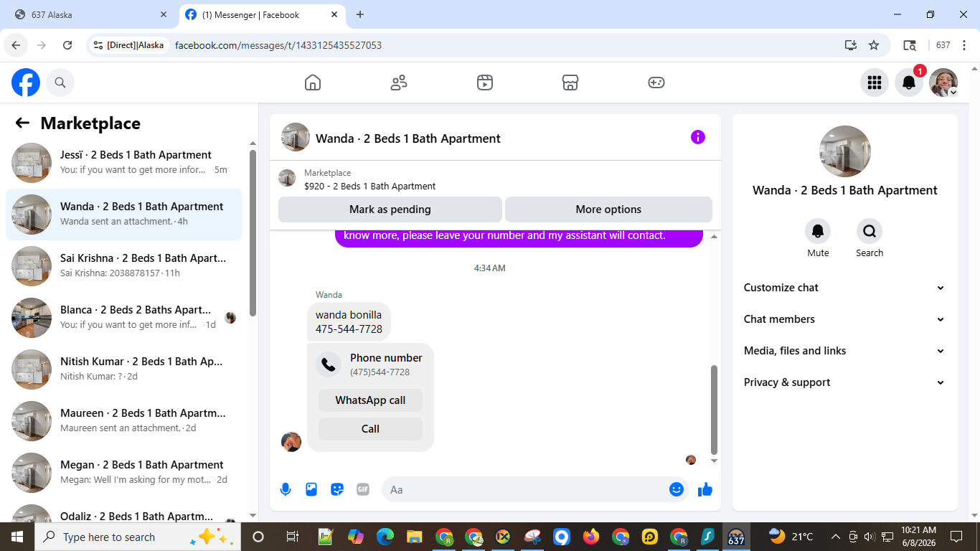Screen dimensions: 980x551
Task: Open account profile picture menu
Action: tap(943, 83)
